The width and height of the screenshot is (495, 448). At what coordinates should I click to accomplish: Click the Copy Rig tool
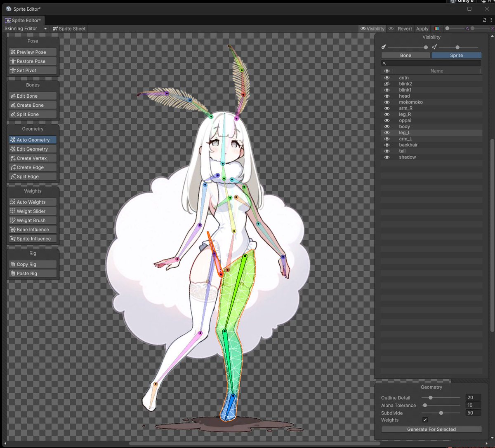[33, 264]
